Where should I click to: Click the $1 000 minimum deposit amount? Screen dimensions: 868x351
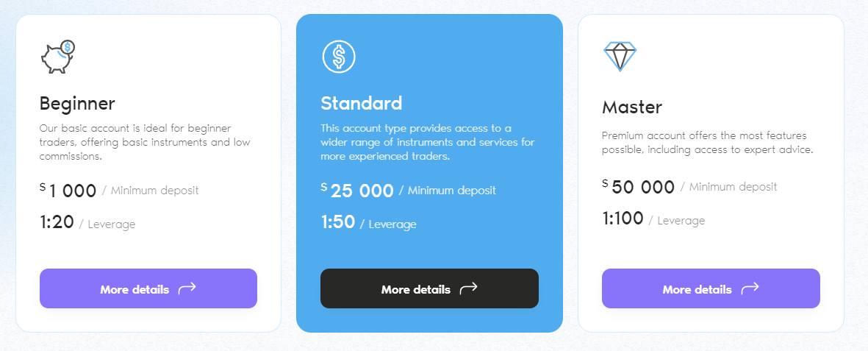coord(72,191)
